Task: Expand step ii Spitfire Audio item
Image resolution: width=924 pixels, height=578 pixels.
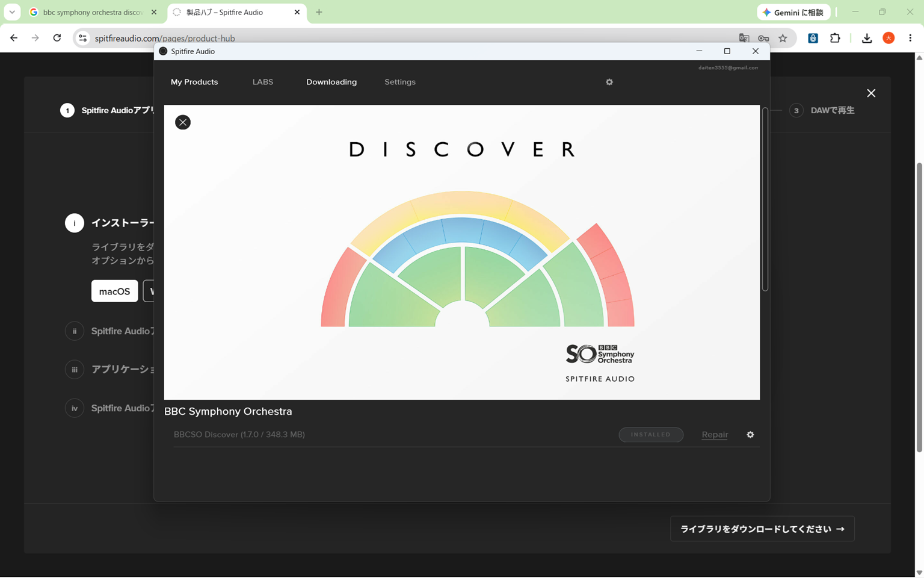Action: pos(109,331)
